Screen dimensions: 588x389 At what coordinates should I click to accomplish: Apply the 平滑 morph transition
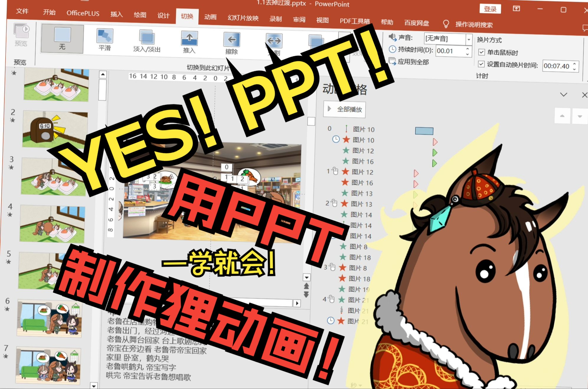(x=104, y=40)
